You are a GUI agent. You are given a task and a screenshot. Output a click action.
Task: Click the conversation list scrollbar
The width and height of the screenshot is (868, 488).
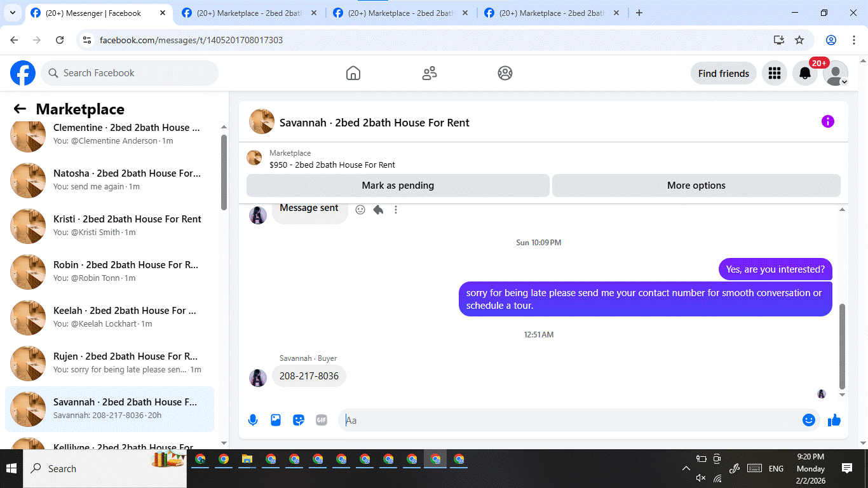click(x=224, y=172)
